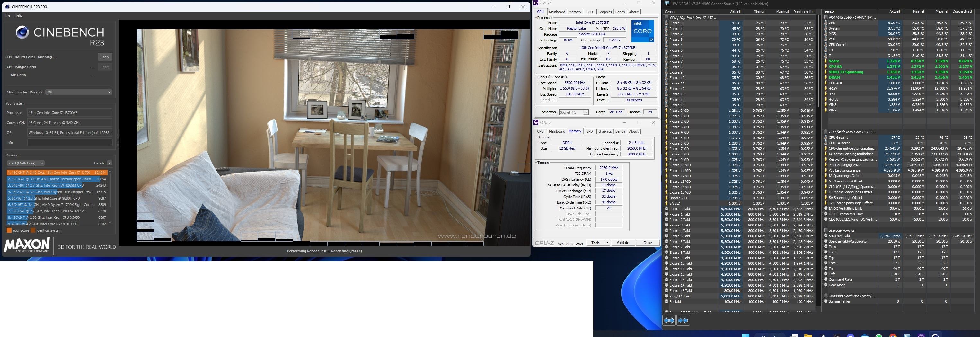Open the Windows Start menu
Viewport: 980px width, 337px height.
(746, 335)
